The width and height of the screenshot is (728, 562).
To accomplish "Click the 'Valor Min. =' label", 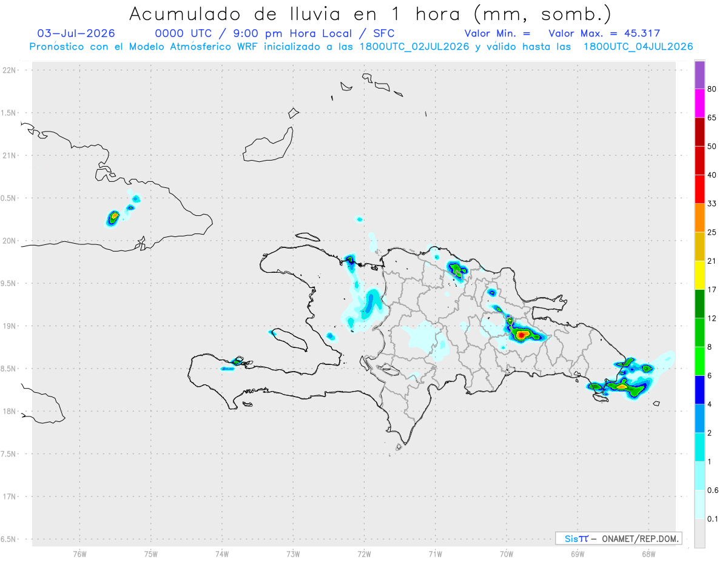I will pyautogui.click(x=497, y=33).
